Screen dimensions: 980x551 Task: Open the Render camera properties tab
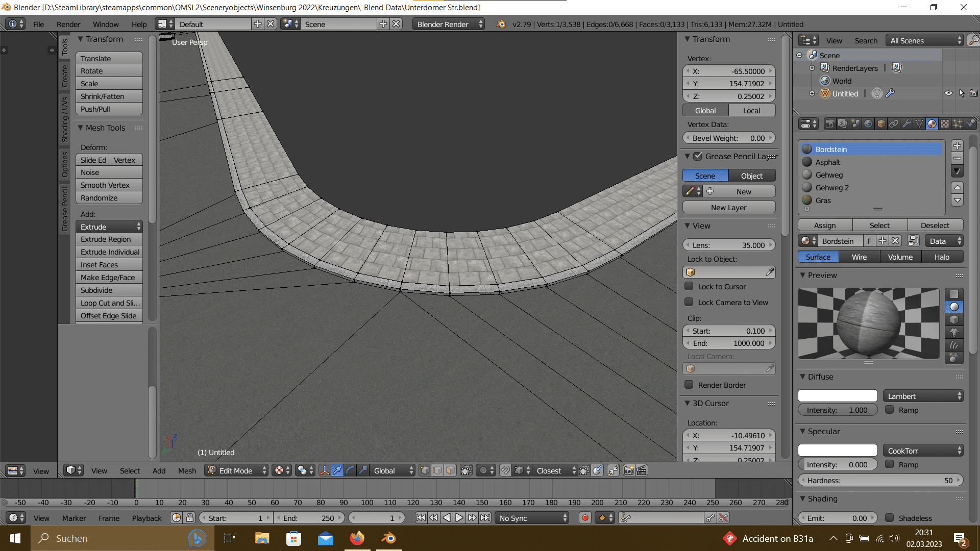(x=830, y=124)
